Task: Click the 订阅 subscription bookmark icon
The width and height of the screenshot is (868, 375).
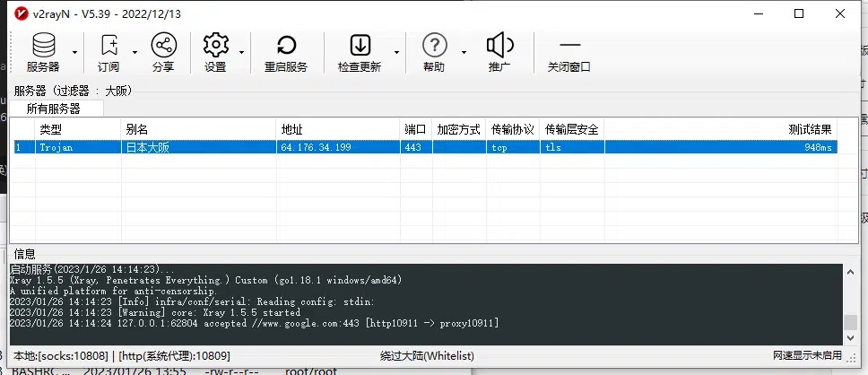Action: click(x=109, y=46)
